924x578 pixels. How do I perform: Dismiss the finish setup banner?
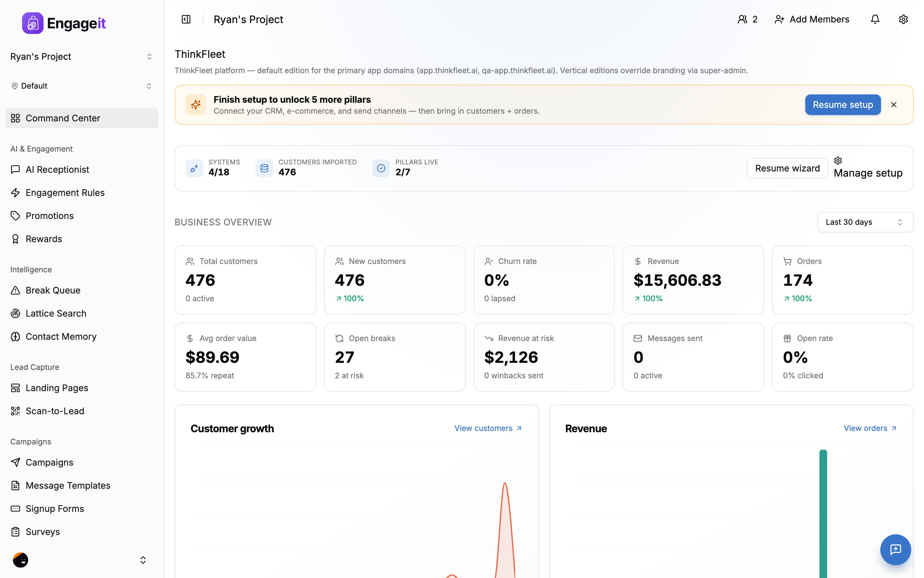coord(894,105)
